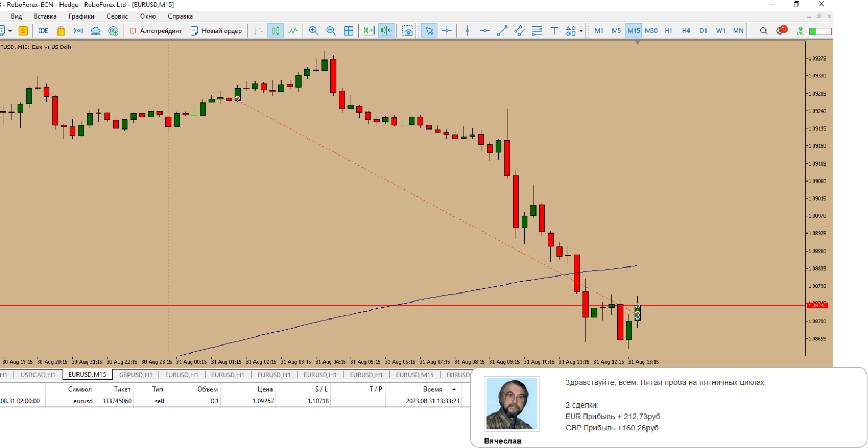Select the crosshair cursor tool
The height and width of the screenshot is (448, 868).
(447, 31)
